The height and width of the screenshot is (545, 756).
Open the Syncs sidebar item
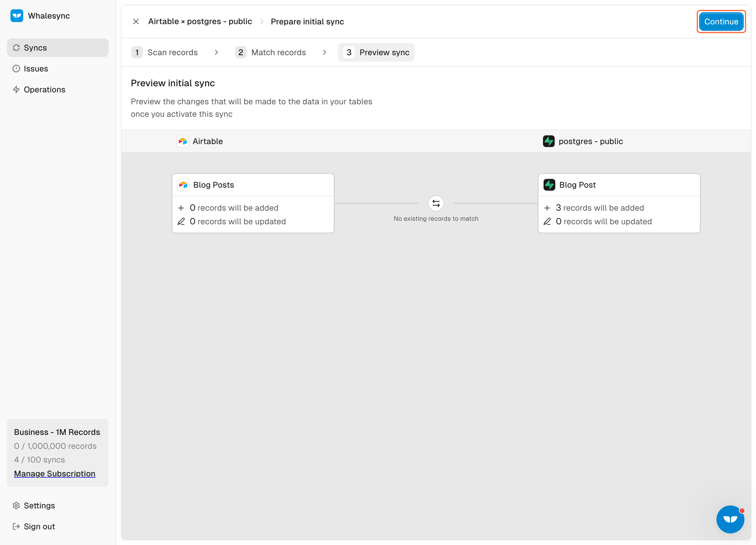tap(58, 48)
